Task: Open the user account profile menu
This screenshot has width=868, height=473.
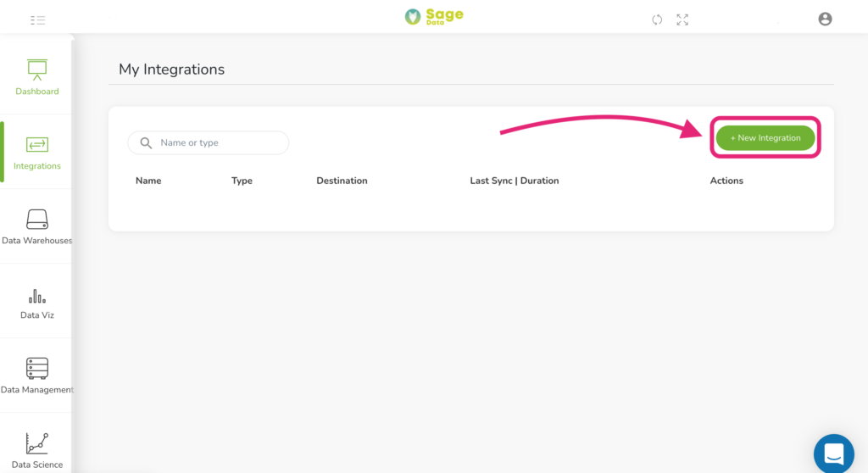Action: (x=825, y=19)
